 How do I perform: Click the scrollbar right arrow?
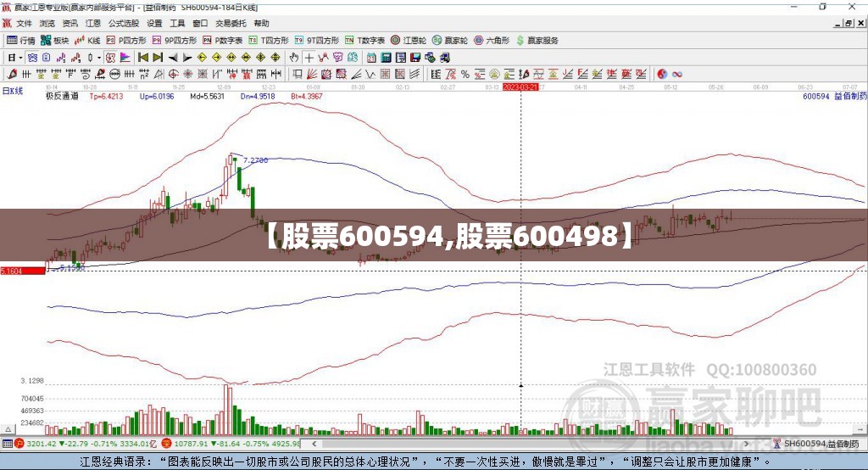pos(746,444)
